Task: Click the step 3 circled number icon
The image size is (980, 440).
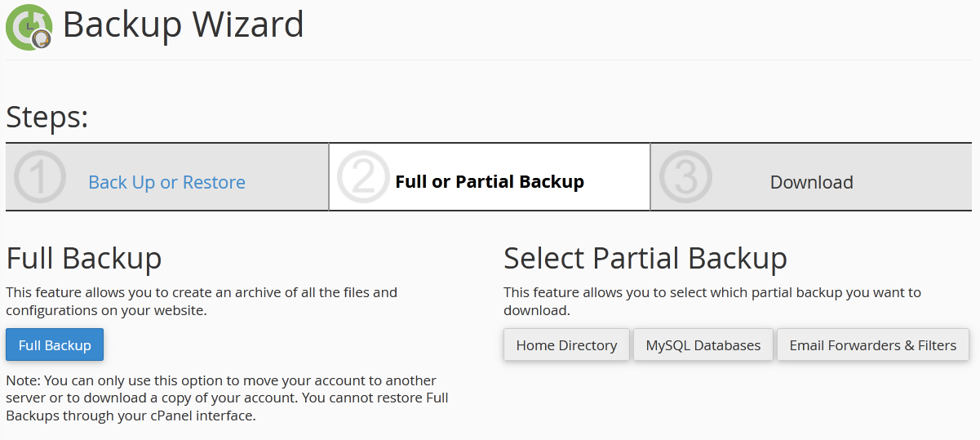Action: pos(685,177)
